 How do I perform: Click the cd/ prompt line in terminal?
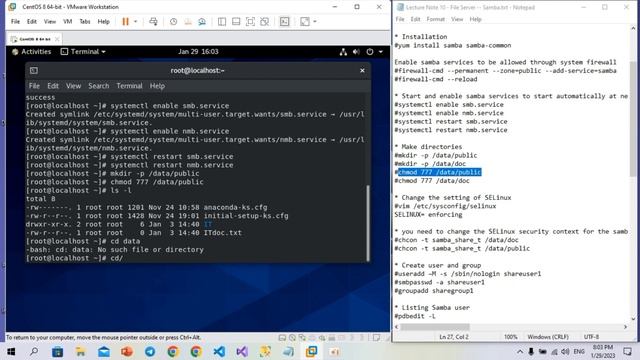(74, 258)
